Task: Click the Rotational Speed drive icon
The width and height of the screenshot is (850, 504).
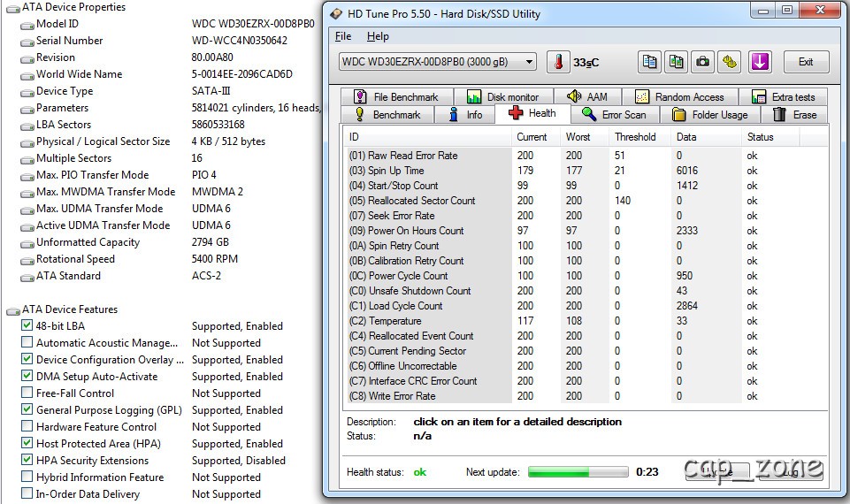Action: tap(27, 260)
